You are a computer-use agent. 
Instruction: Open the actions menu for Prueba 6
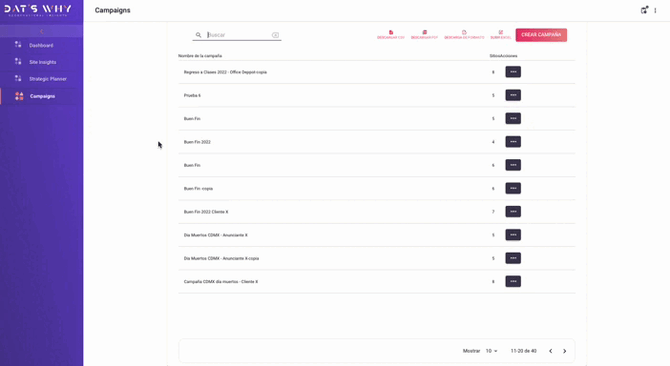point(513,95)
